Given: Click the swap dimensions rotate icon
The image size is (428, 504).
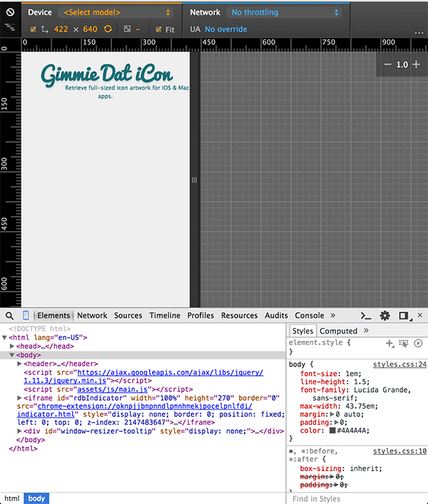Looking at the screenshot, I should (x=108, y=29).
